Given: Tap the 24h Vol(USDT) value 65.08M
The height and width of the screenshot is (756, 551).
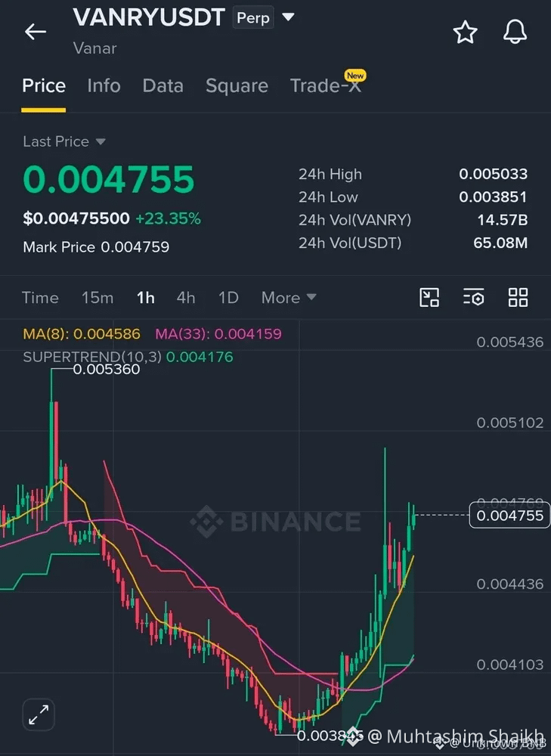Looking at the screenshot, I should point(500,243).
